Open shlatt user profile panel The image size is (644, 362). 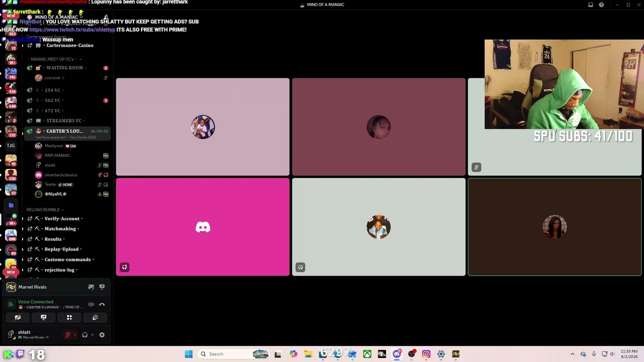(34, 335)
